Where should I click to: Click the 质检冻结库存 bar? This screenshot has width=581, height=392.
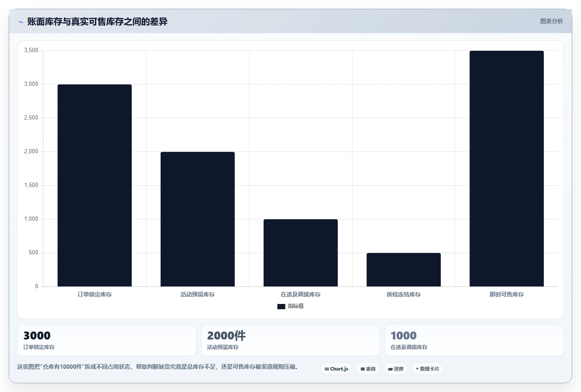(x=404, y=270)
